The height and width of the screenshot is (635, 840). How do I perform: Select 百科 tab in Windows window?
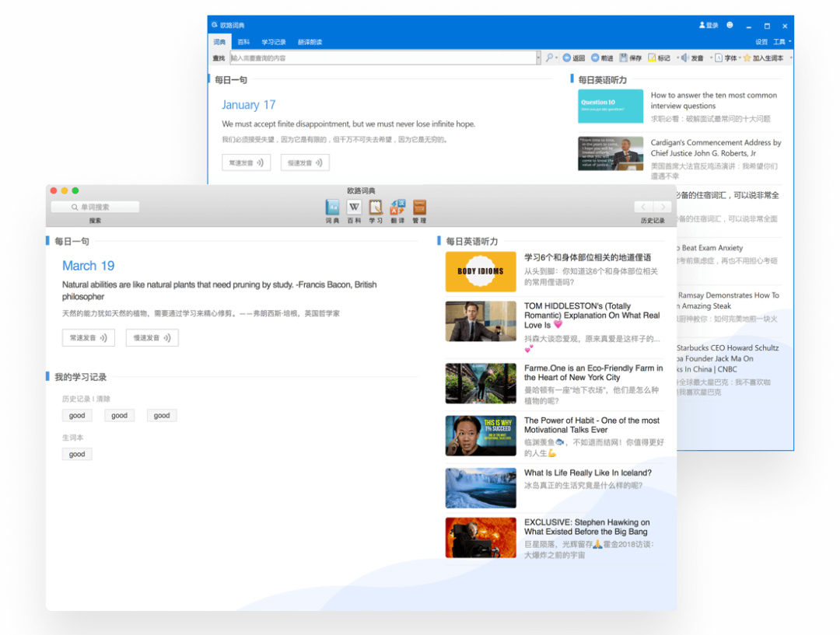coord(243,42)
